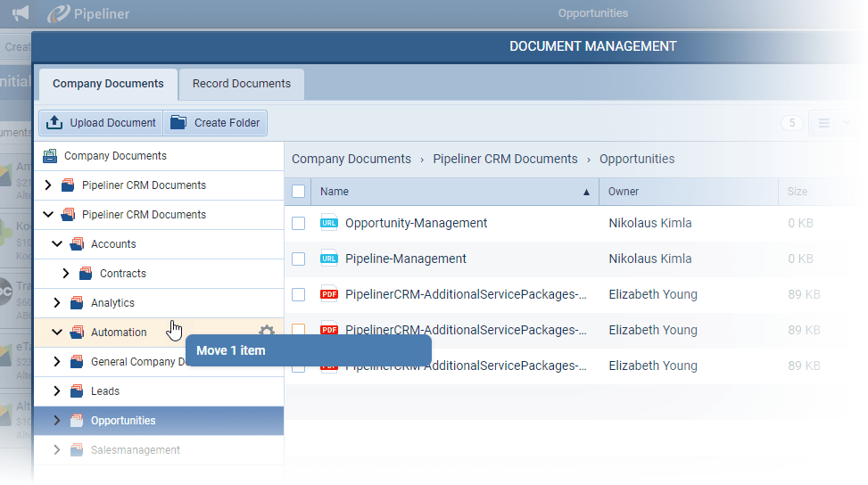Collapse the Accounts folder
This screenshot has width=868, height=485.
(x=57, y=244)
